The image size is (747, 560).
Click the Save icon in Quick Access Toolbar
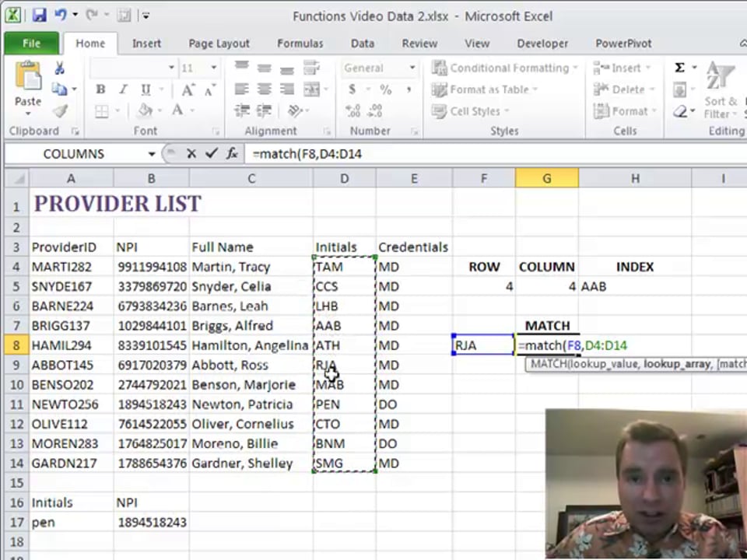39,16
